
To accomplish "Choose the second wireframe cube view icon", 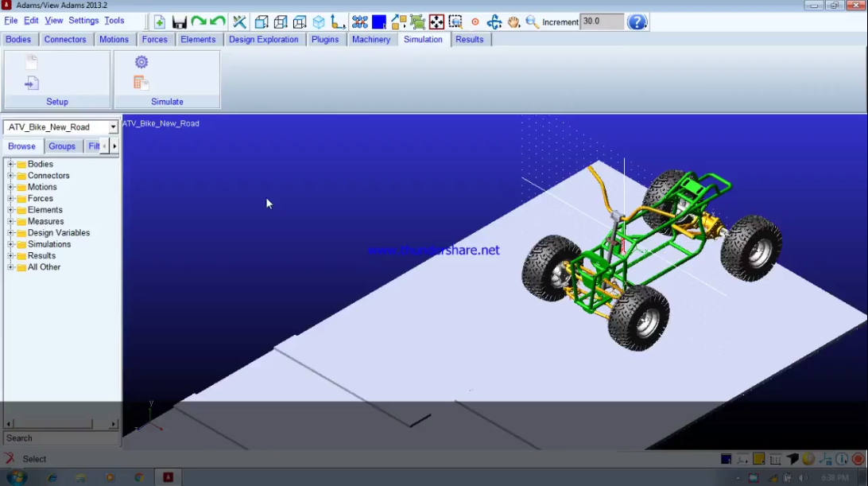I will click(281, 22).
